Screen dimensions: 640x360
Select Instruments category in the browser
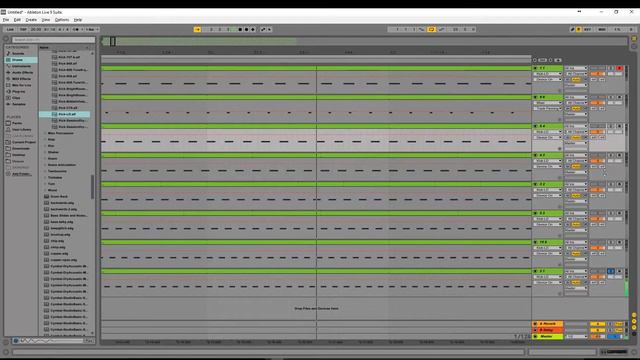click(21, 66)
